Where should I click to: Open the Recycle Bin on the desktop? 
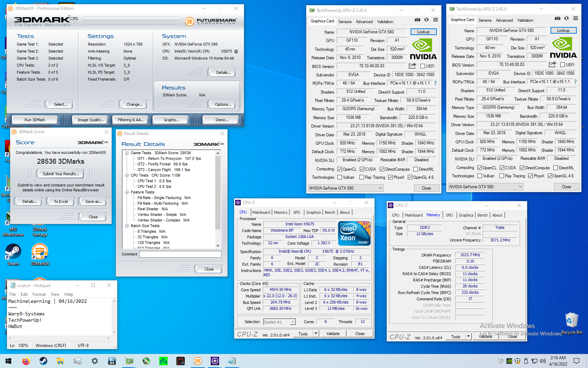pyautogui.click(x=572, y=323)
